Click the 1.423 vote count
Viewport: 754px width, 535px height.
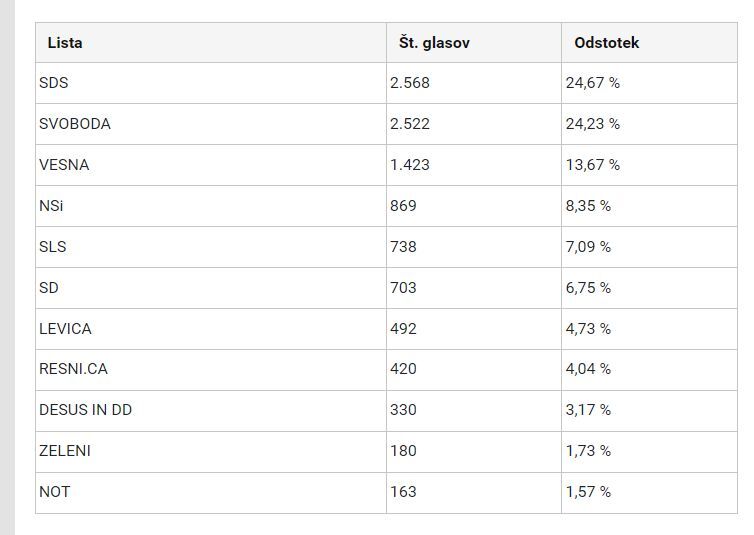coord(410,165)
